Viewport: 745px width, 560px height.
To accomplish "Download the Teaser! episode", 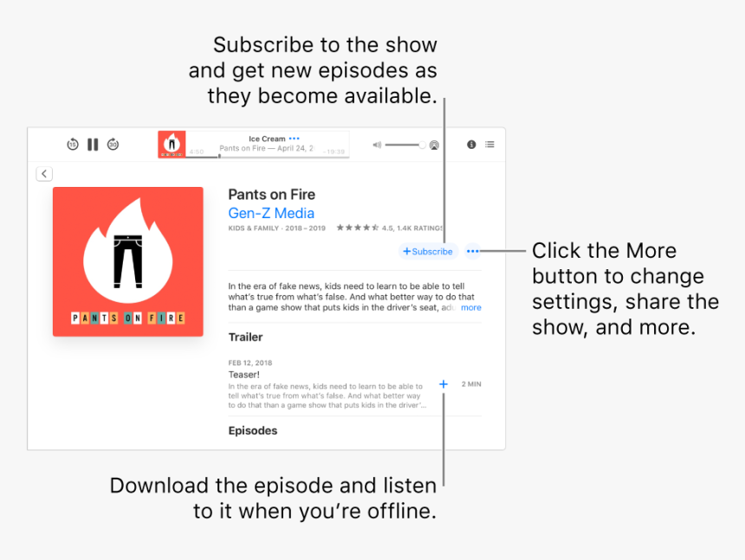I will click(x=444, y=384).
